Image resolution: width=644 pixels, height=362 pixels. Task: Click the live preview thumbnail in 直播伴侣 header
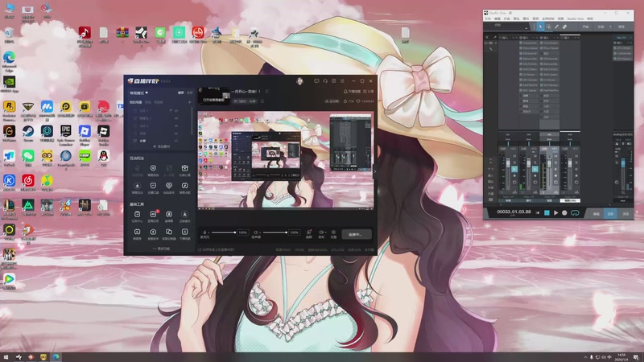point(214,95)
